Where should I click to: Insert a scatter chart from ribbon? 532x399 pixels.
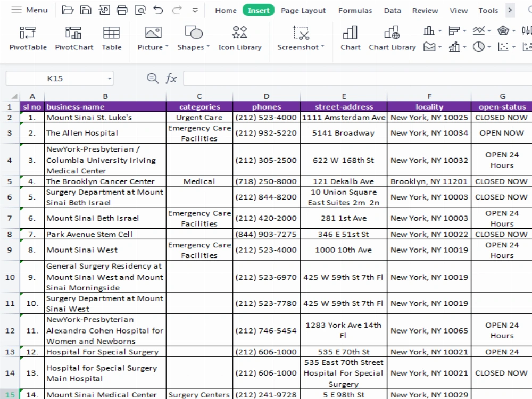click(x=503, y=46)
